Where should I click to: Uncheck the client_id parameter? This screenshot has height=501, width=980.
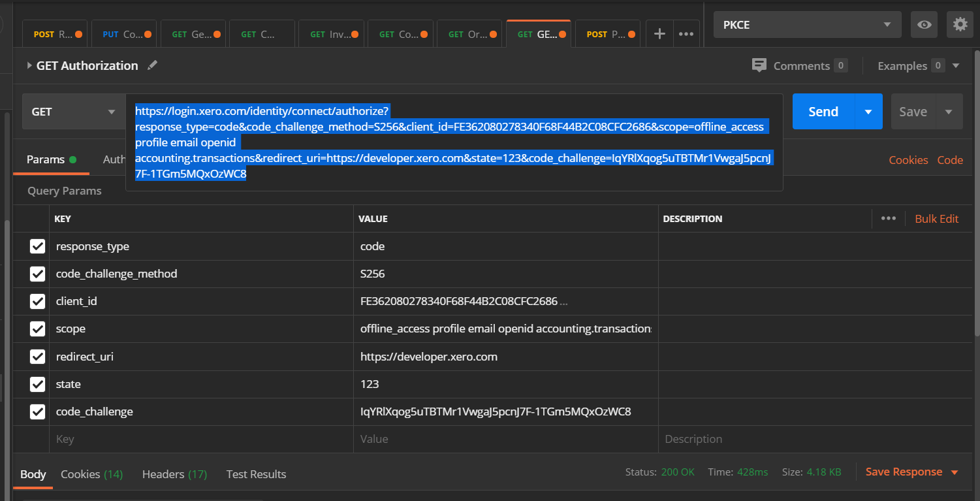(x=37, y=301)
